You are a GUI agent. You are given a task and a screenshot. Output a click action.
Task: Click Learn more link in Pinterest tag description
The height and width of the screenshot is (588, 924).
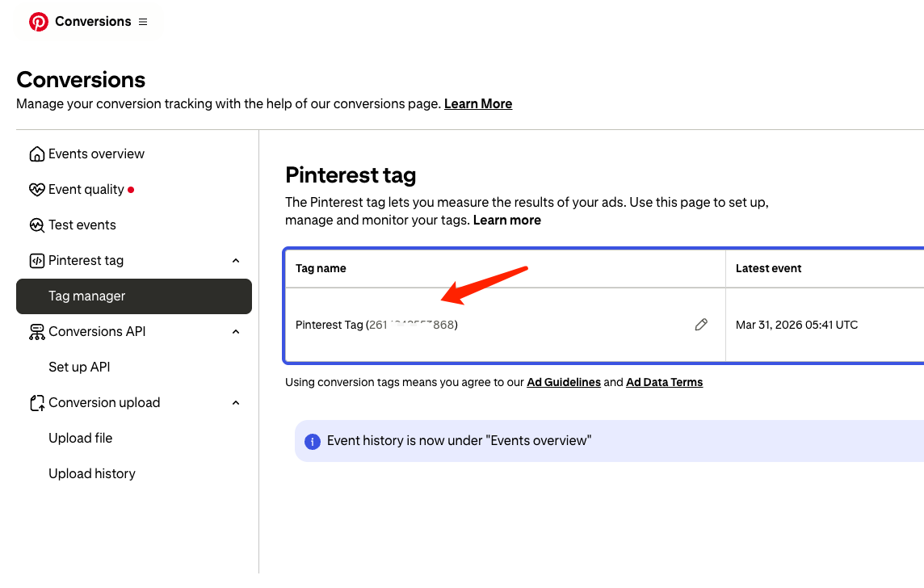[x=506, y=220]
